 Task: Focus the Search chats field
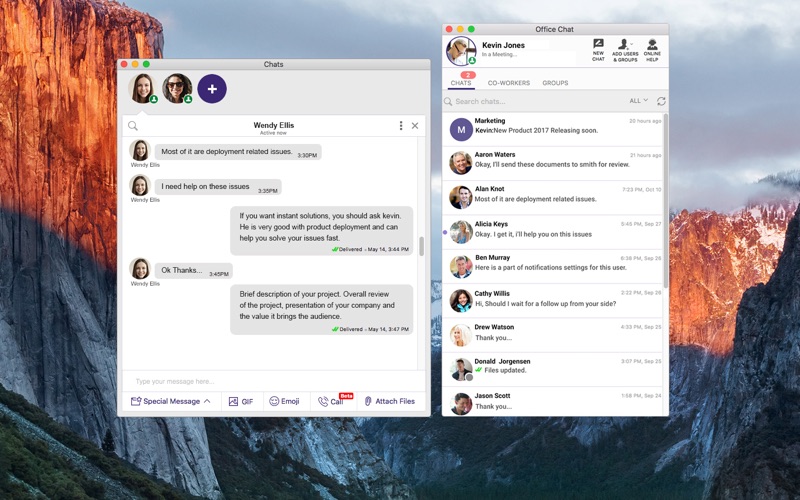[x=533, y=101]
